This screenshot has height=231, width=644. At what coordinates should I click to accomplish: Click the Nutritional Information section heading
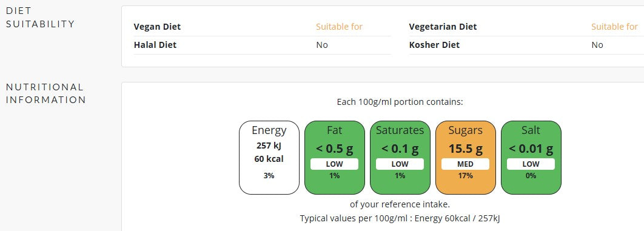[46, 93]
